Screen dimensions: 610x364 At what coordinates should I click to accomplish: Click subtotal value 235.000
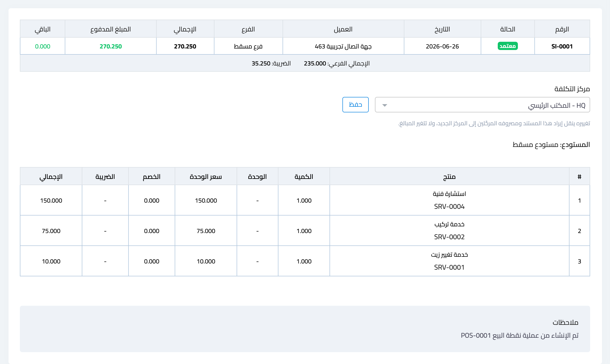point(315,63)
